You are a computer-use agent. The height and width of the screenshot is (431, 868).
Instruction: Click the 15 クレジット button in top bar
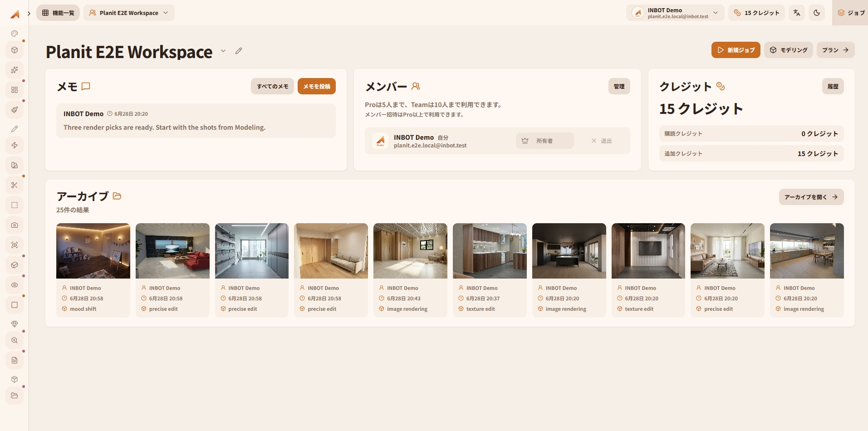756,13
